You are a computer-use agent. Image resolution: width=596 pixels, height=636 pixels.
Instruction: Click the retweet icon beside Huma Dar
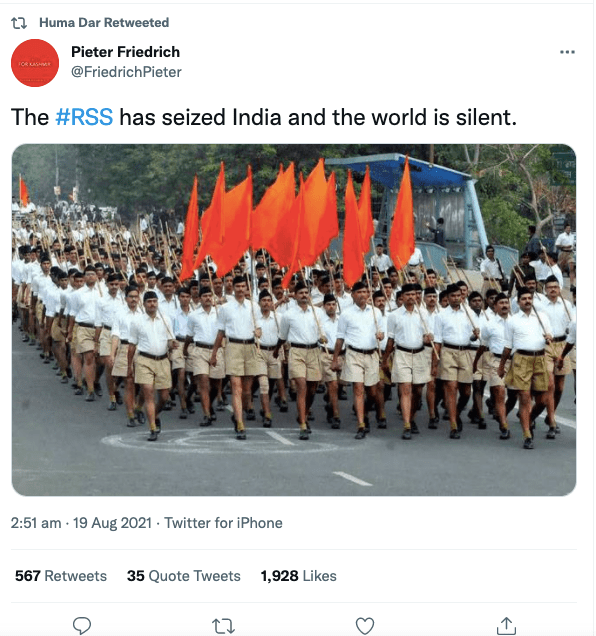point(19,23)
